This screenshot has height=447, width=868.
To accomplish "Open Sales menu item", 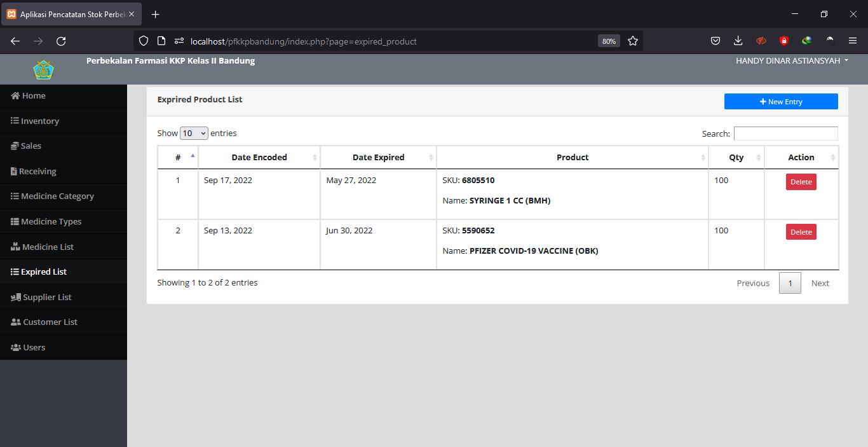I will tap(64, 146).
